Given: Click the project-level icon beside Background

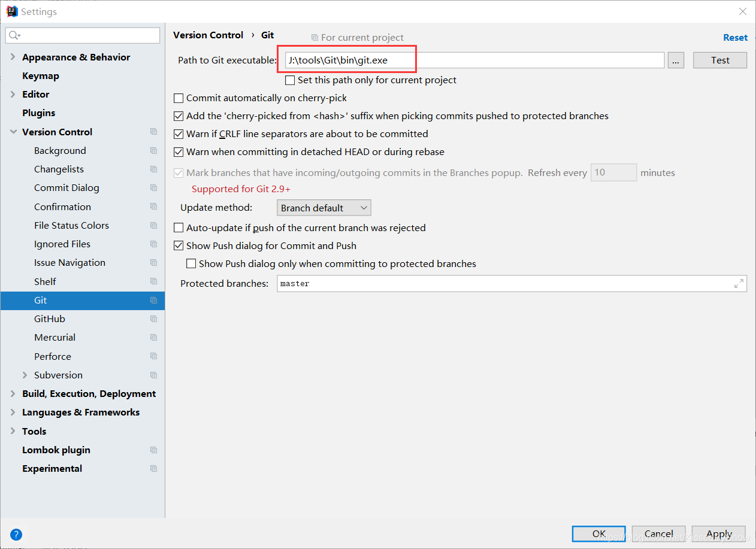Looking at the screenshot, I should (x=154, y=150).
